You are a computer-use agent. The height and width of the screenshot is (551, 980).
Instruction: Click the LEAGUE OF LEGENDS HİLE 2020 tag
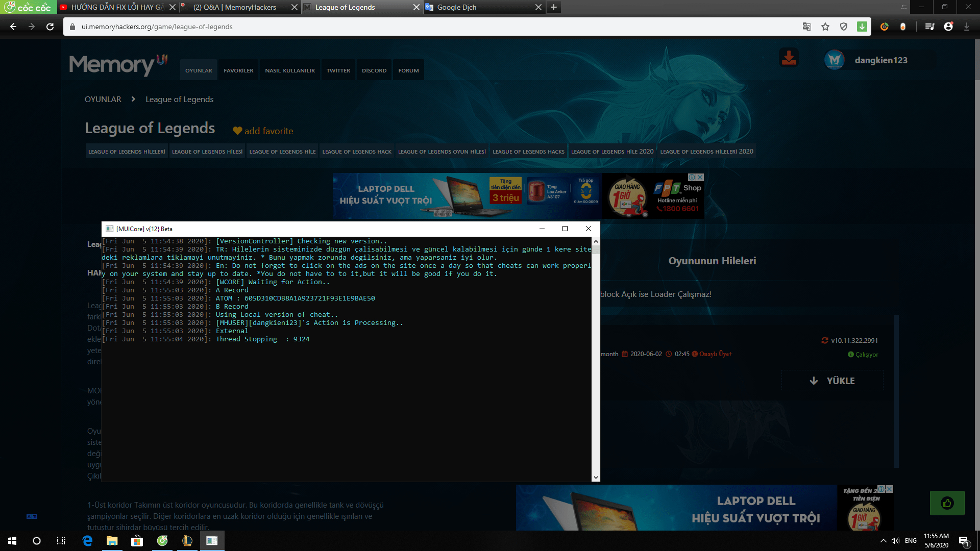pyautogui.click(x=612, y=152)
